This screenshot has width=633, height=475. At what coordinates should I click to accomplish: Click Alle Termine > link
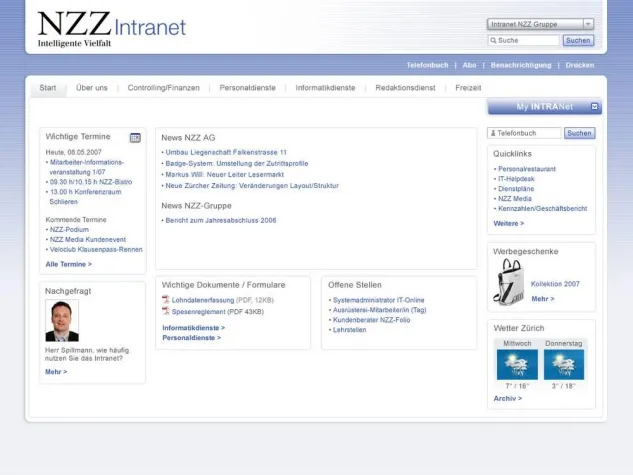(x=69, y=264)
